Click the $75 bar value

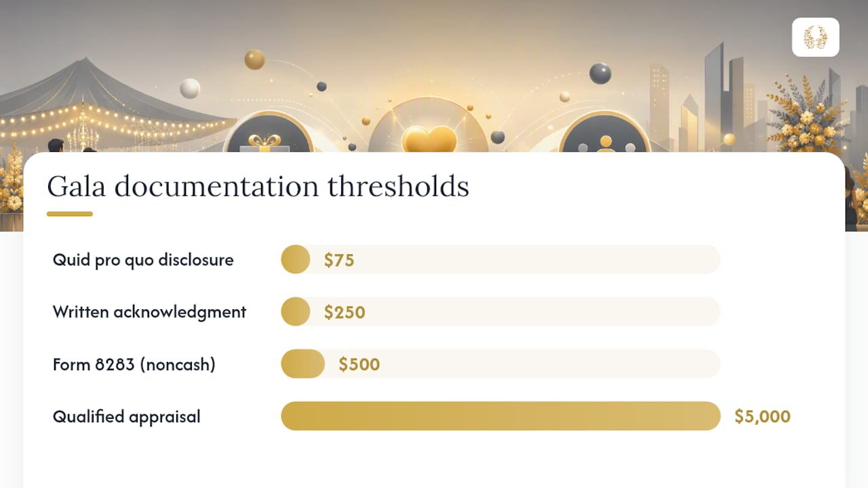coord(339,260)
